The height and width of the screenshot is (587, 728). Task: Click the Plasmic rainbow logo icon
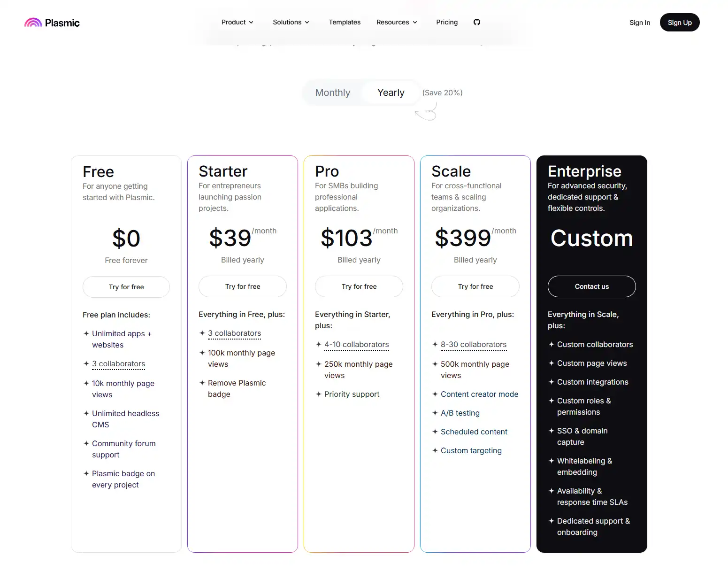[x=33, y=23]
